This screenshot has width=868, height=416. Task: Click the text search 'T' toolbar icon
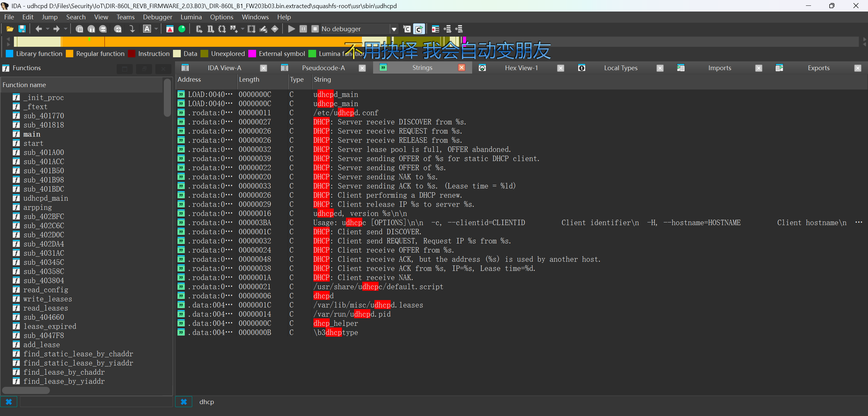coord(91,29)
